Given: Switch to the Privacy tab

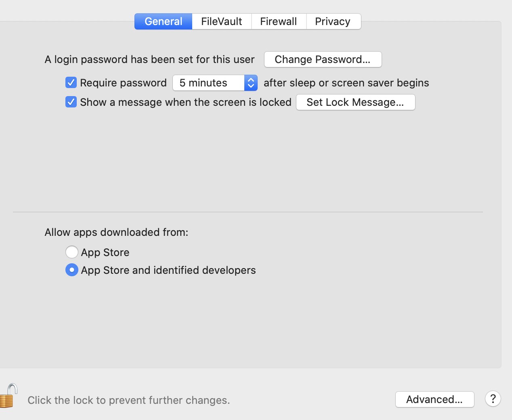Looking at the screenshot, I should [332, 21].
